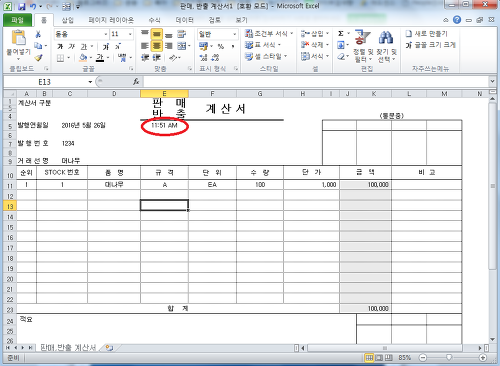500x366 pixels.
Task: Switch to 삽입 ribbon tab
Action: pos(67,20)
